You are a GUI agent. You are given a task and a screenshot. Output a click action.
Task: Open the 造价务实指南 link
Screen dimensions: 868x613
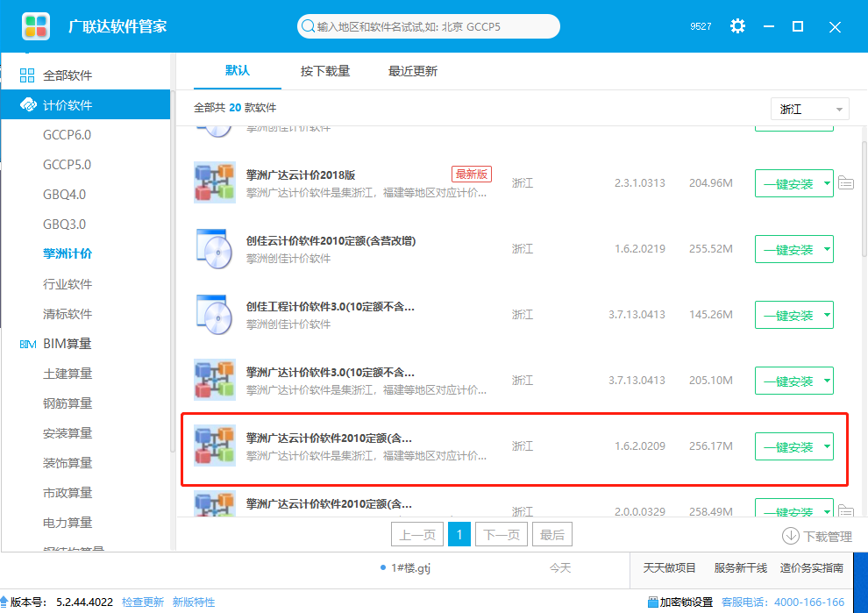pos(812,567)
